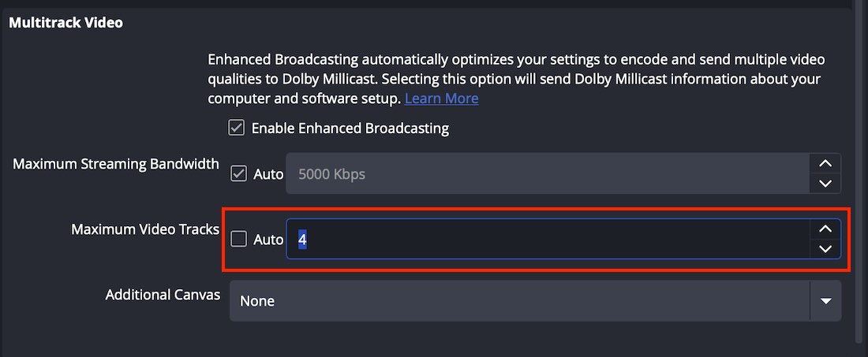Screen dimensions: 868x357
Task: Enable Auto for Maximum Video Tracks
Action: coord(238,239)
